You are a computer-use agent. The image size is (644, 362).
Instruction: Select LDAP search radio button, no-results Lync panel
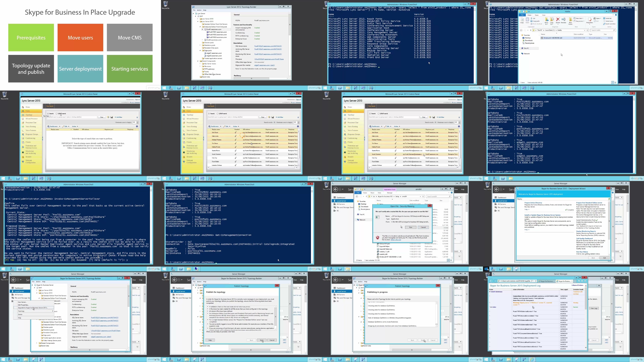click(57, 113)
